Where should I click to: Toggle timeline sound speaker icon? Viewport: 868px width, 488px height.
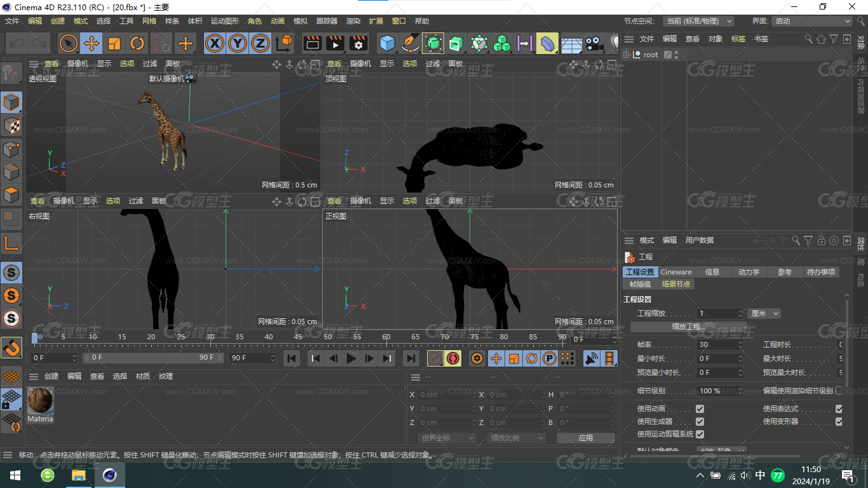pyautogui.click(x=592, y=358)
